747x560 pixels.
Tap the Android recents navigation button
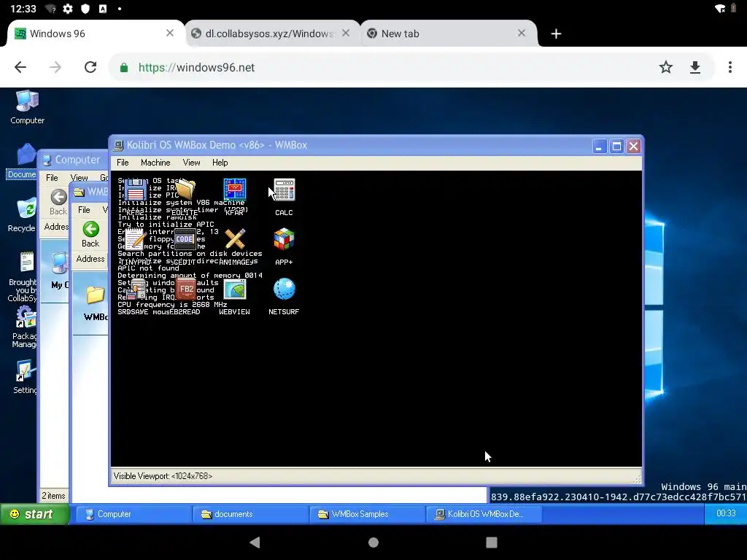492,542
